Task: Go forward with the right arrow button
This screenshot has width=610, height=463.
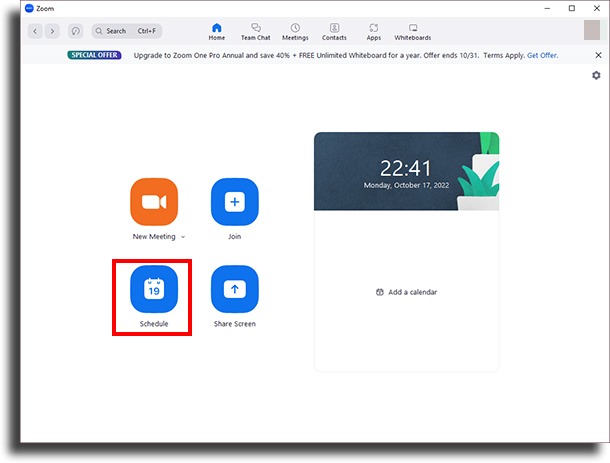Action: (53, 31)
